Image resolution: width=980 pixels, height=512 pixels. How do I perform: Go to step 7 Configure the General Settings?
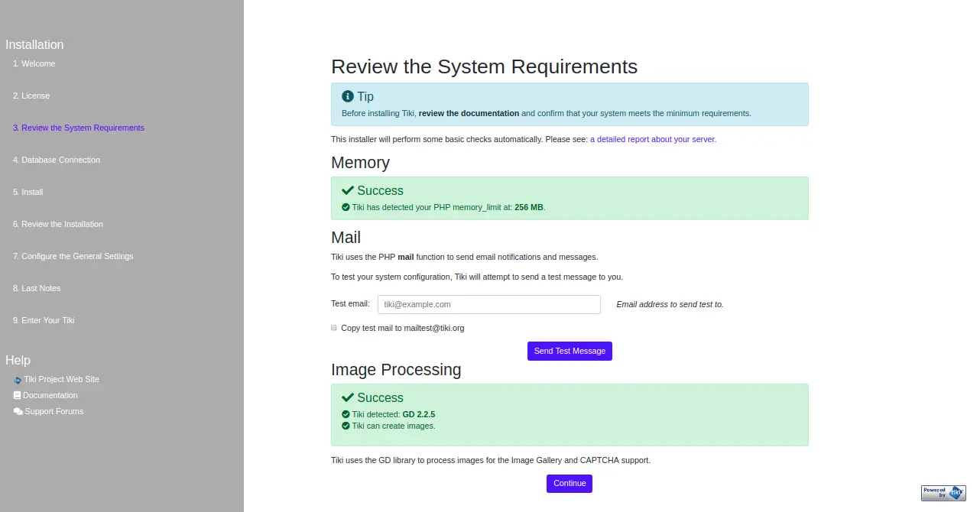pos(73,256)
